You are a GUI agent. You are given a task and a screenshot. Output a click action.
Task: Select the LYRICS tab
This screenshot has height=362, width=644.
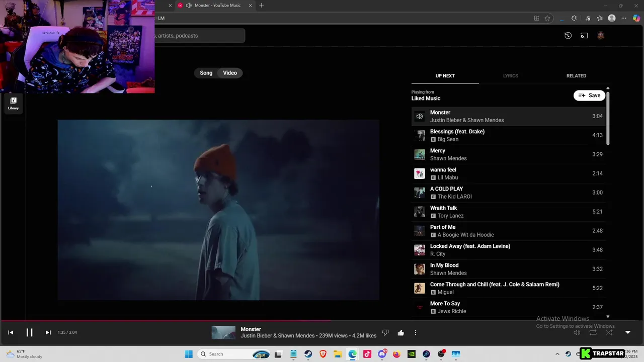(511, 76)
